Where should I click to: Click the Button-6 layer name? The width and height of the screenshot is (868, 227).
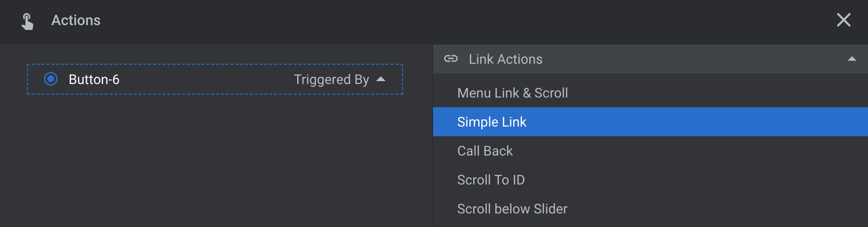[94, 79]
